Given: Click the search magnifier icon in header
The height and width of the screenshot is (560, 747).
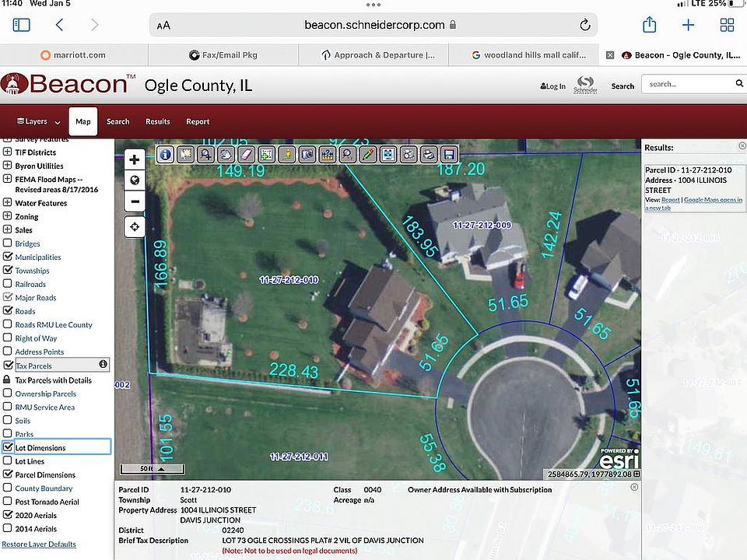Looking at the screenshot, I should point(739,83).
